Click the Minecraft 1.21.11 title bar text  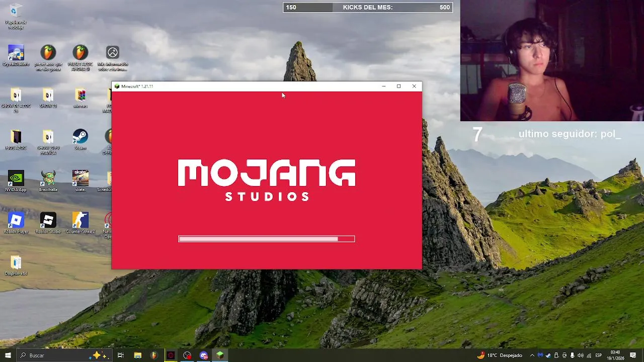[x=137, y=86]
